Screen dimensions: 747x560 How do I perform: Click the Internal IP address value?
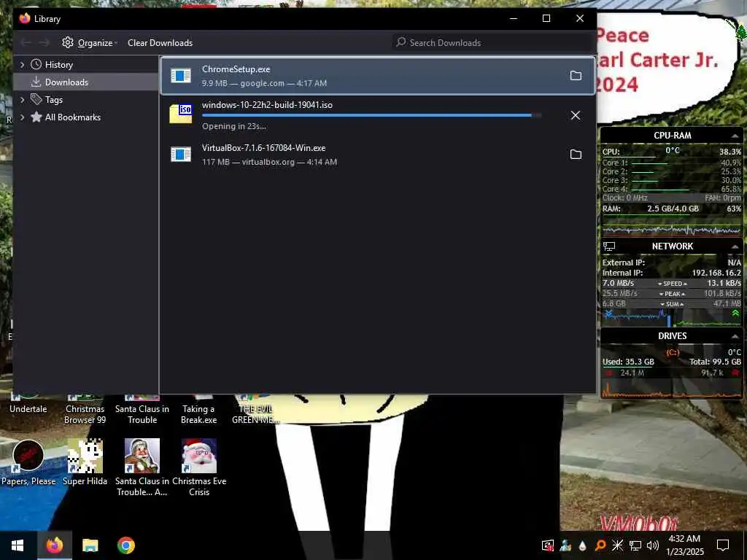(716, 273)
